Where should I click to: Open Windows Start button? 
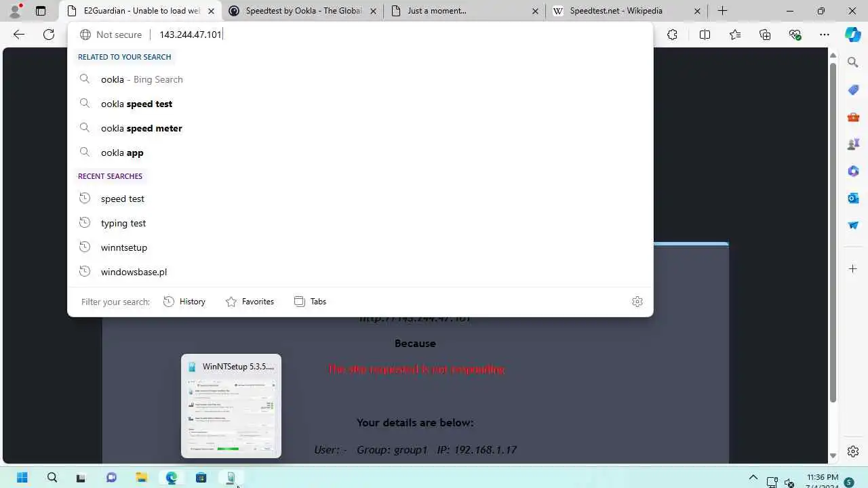(22, 478)
